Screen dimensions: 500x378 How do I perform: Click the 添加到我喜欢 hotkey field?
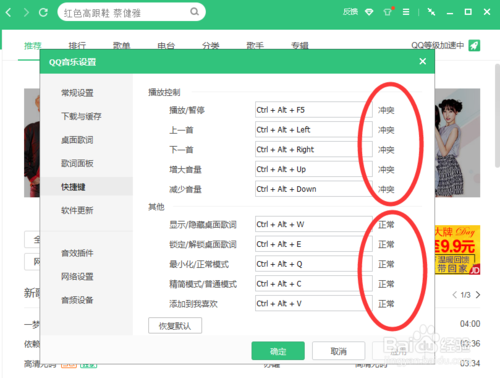(x=314, y=303)
